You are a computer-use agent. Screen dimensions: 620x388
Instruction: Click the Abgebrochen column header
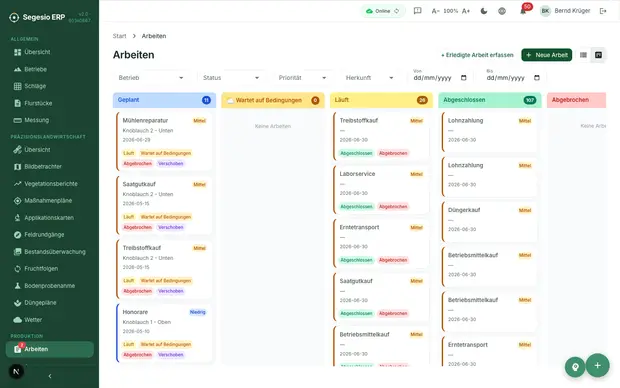click(x=577, y=100)
